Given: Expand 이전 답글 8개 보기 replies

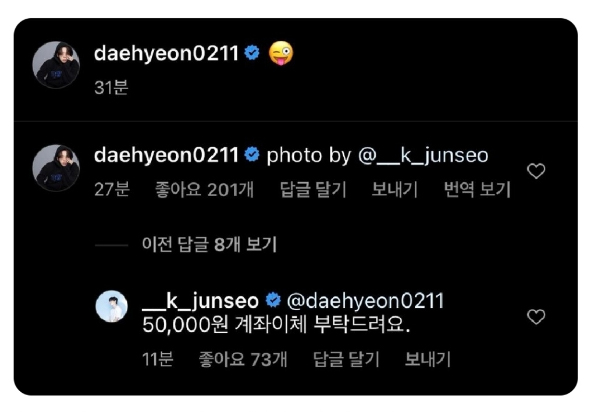Looking at the screenshot, I should (209, 244).
